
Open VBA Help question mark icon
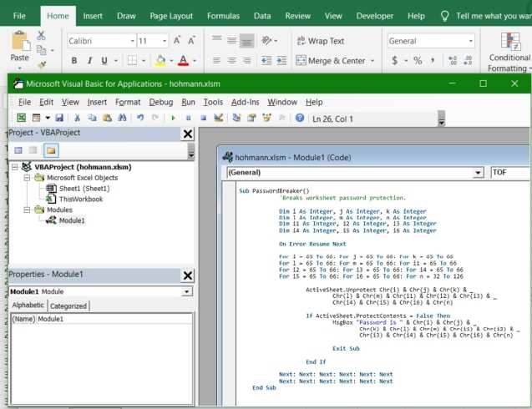300,118
